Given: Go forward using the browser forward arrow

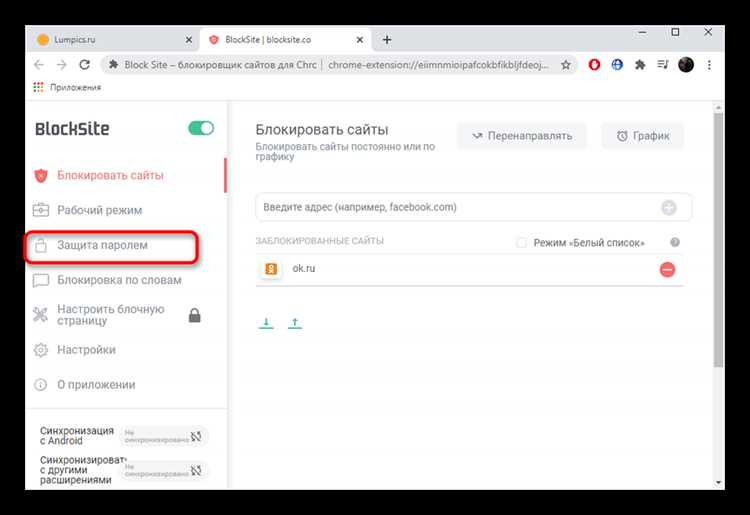Looking at the screenshot, I should [x=61, y=65].
